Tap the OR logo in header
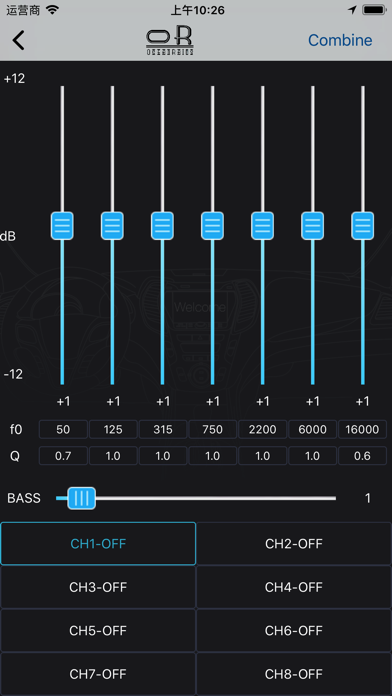 pyautogui.click(x=170, y=42)
